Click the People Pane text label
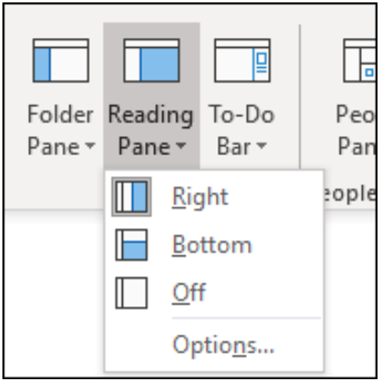381x381 pixels. 356,130
